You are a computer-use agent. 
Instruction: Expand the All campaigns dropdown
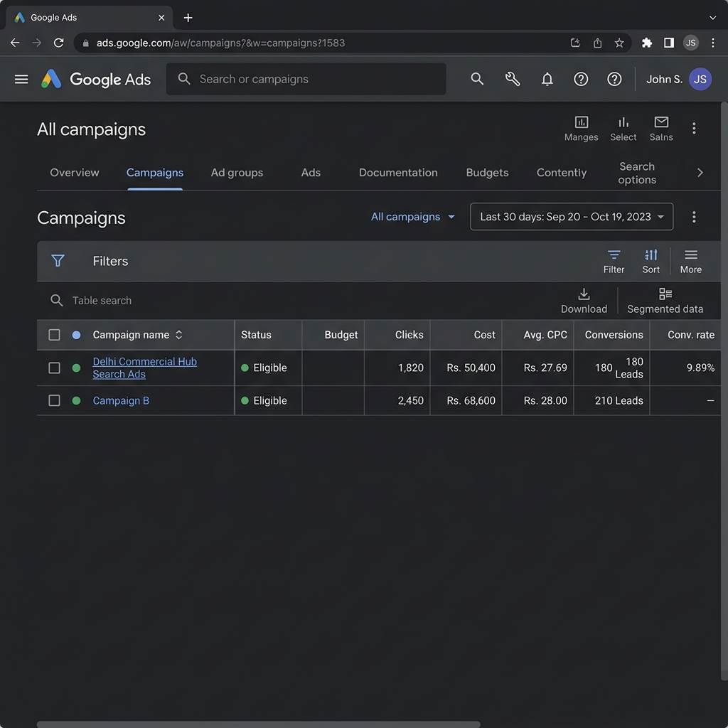pyautogui.click(x=412, y=217)
